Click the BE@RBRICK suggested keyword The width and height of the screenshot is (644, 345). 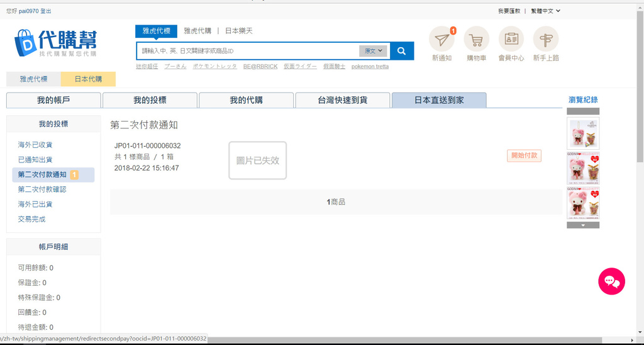pyautogui.click(x=260, y=67)
